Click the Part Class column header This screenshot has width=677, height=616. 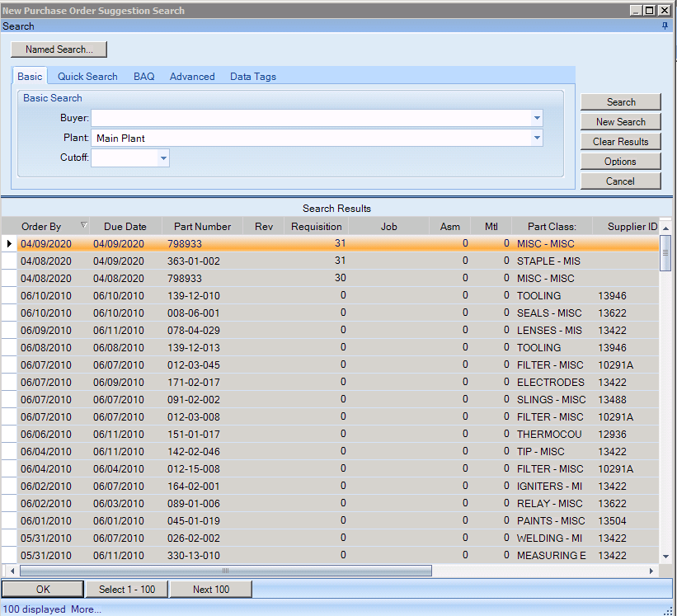point(552,227)
